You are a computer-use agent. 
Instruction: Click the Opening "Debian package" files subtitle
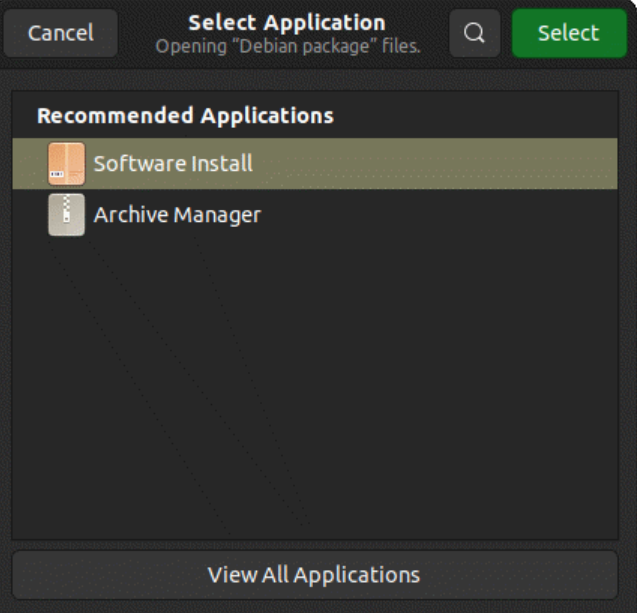tap(288, 46)
